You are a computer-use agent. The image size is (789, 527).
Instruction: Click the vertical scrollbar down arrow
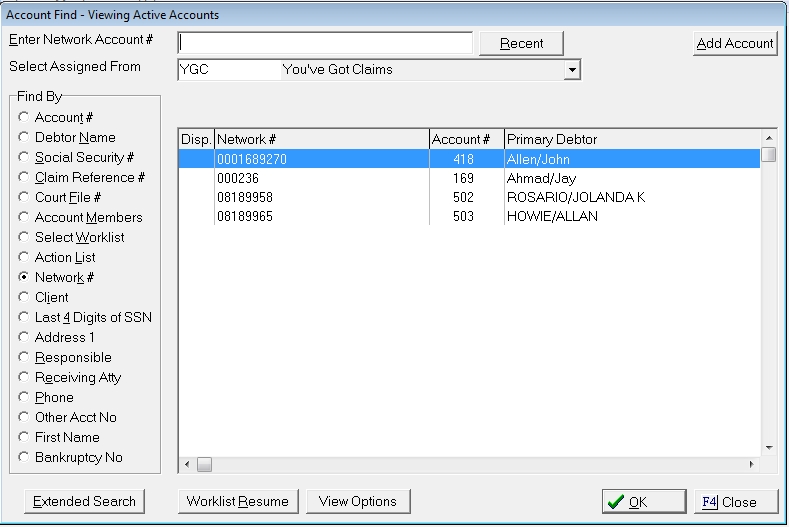tap(768, 448)
